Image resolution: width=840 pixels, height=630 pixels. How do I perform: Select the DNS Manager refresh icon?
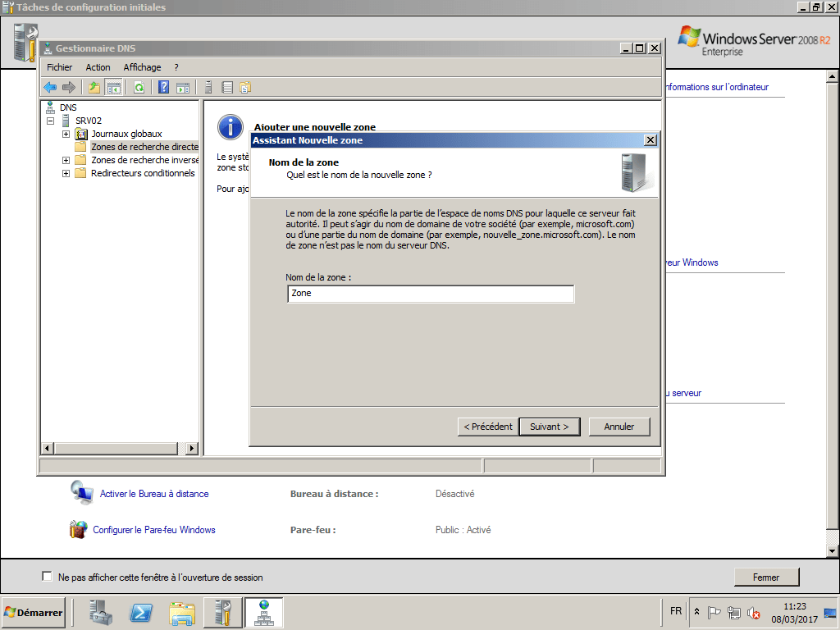point(139,87)
